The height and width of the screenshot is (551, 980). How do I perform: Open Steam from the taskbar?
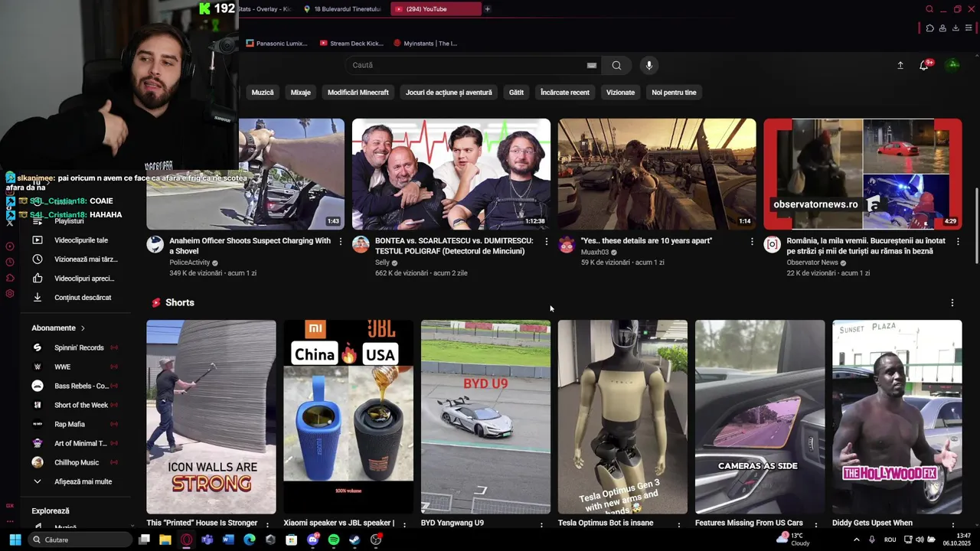click(354, 540)
